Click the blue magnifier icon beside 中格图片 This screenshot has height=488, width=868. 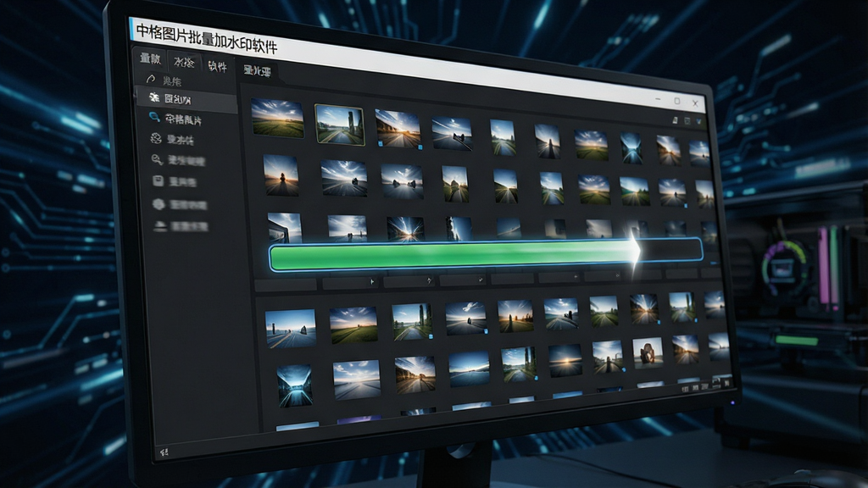(154, 117)
